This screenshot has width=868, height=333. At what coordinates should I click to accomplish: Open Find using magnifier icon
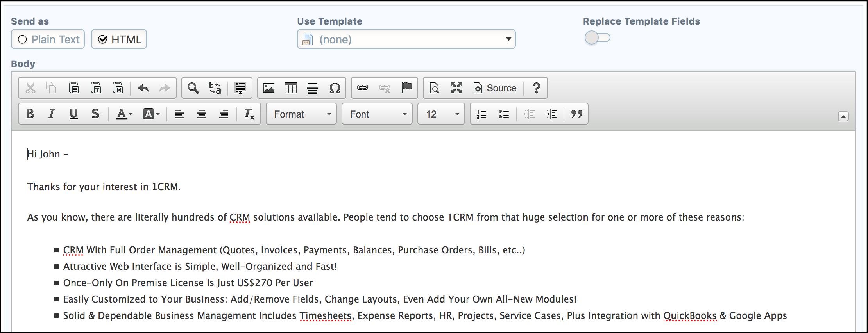(193, 88)
